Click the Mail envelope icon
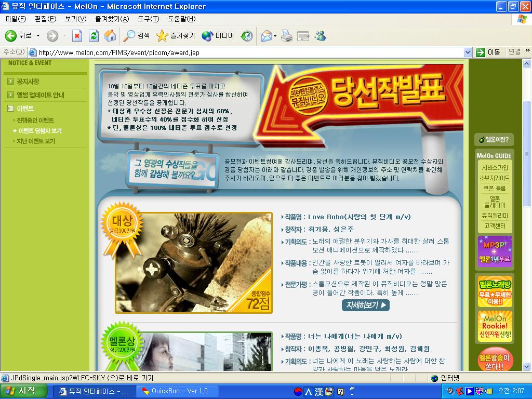 coord(267,36)
